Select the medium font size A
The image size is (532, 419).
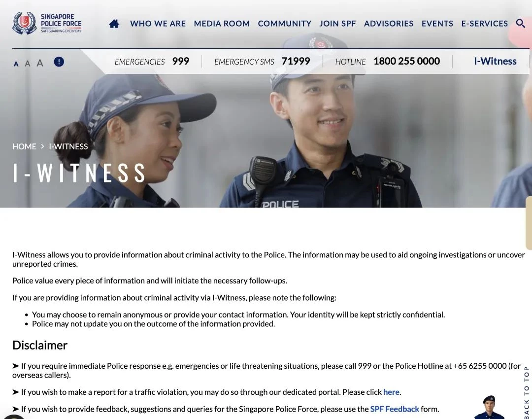coord(28,63)
